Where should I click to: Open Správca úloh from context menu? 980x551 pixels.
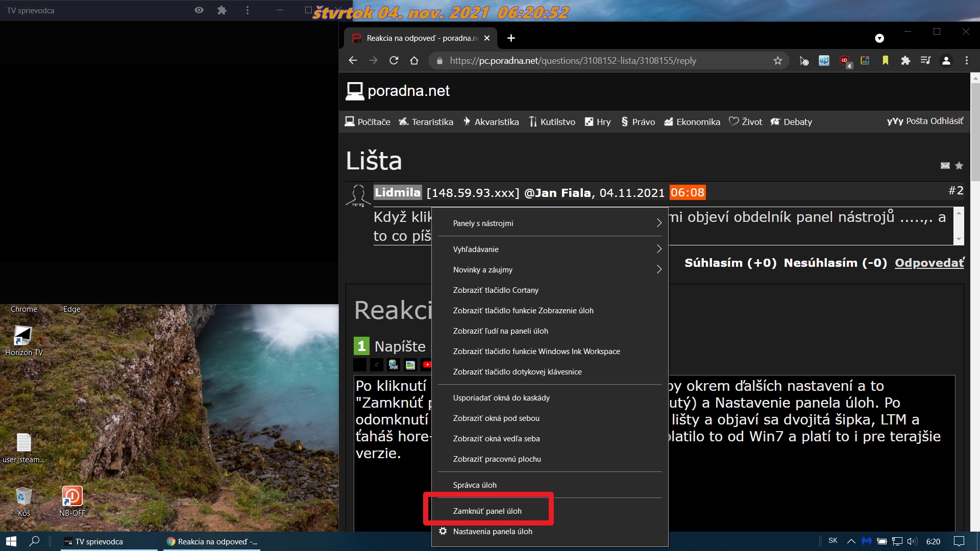[474, 485]
